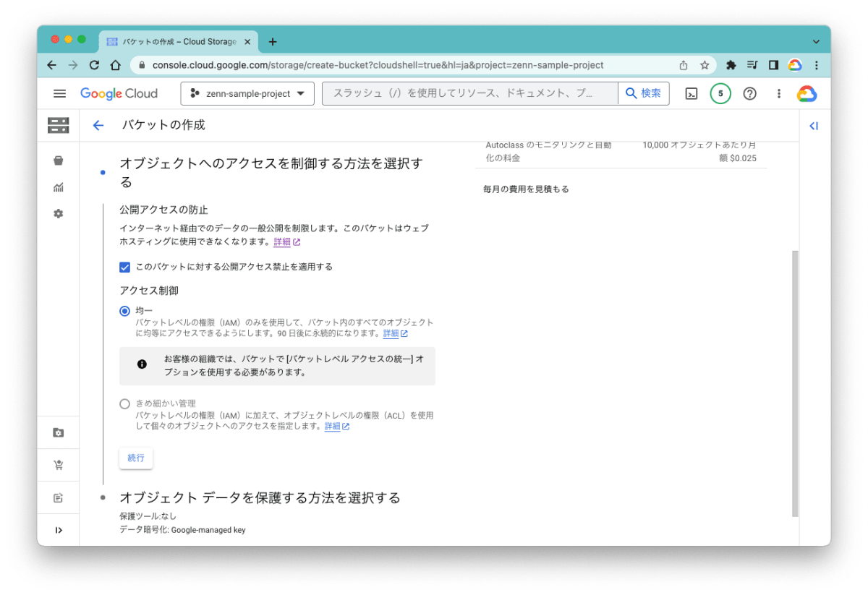Open the help question mark menu
Image resolution: width=868 pixels, height=595 pixels.
pyautogui.click(x=750, y=93)
